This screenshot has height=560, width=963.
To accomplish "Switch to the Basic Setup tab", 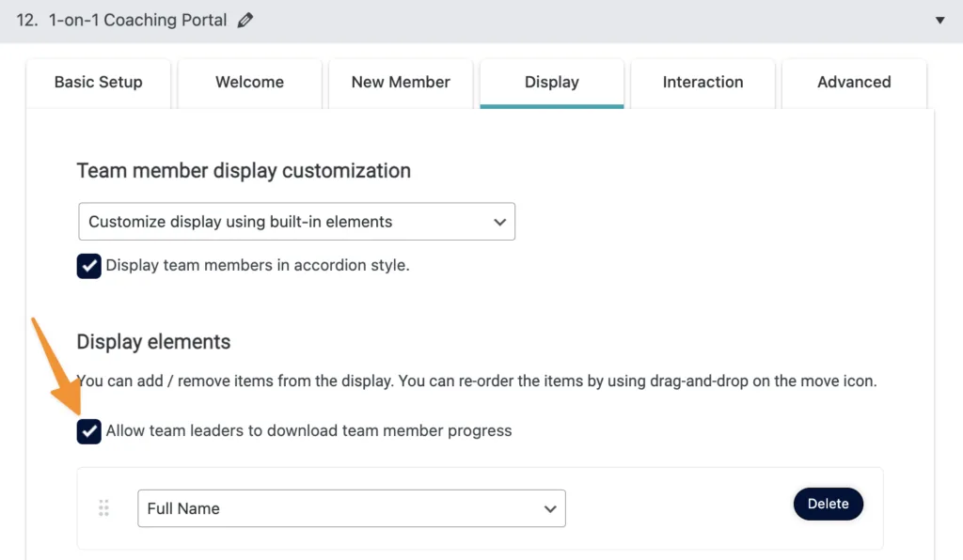I will (99, 83).
